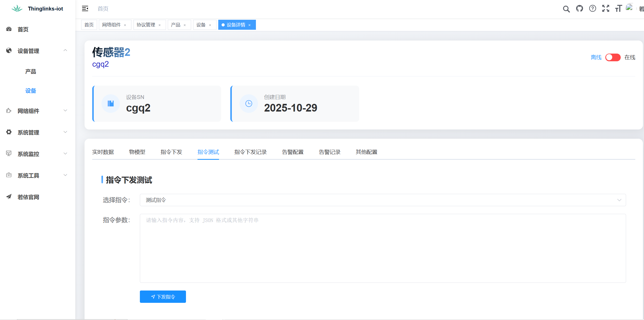
Task: Click the user avatar image
Action: tap(630, 8)
